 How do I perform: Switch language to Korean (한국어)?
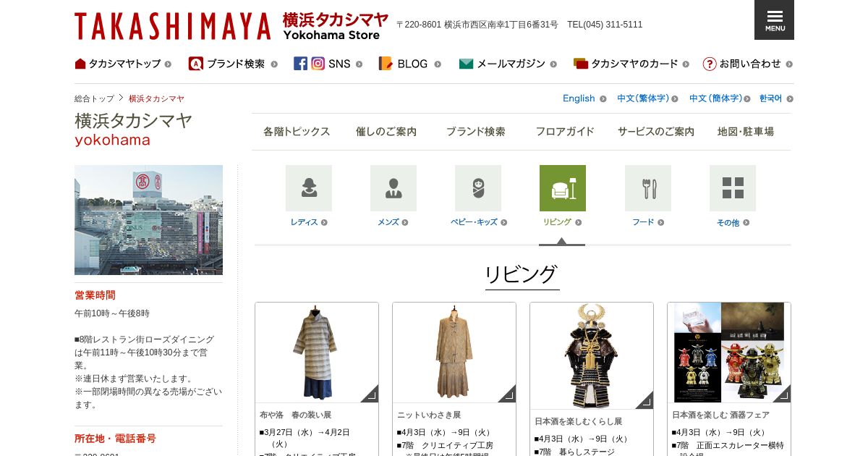[770, 98]
